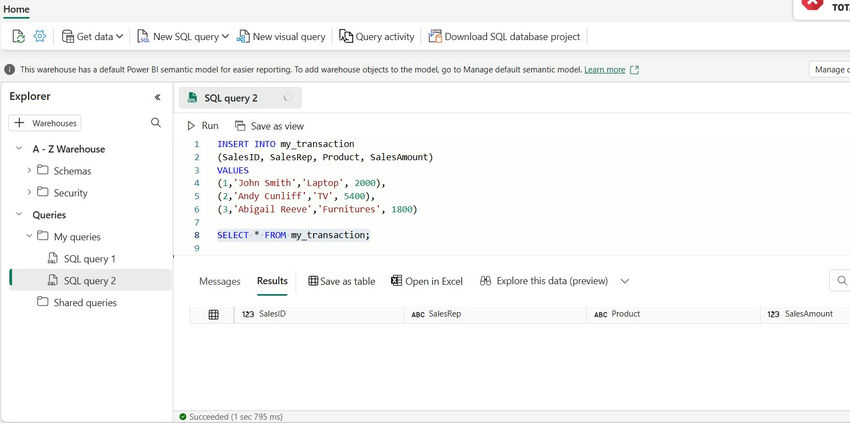Follow the Learn more link

click(605, 69)
